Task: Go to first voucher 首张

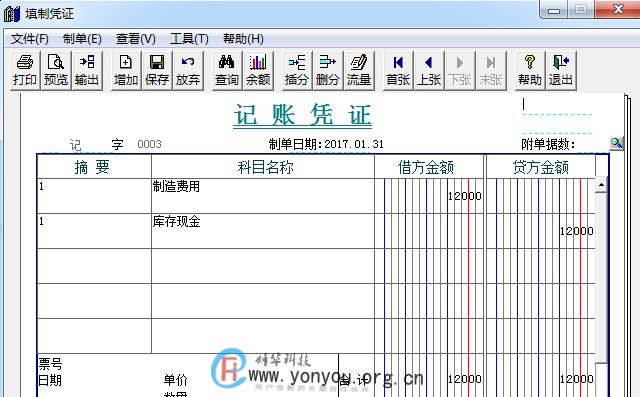Action: tap(398, 70)
